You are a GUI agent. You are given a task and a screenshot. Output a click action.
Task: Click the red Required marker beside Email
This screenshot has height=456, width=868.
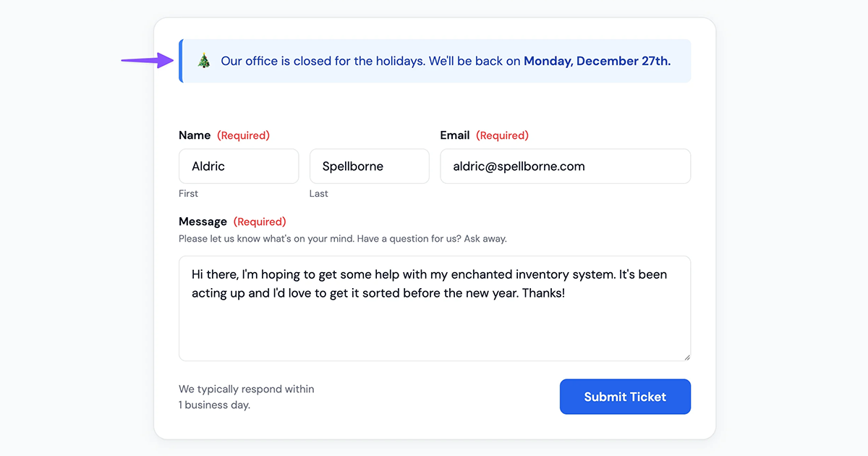tap(502, 135)
